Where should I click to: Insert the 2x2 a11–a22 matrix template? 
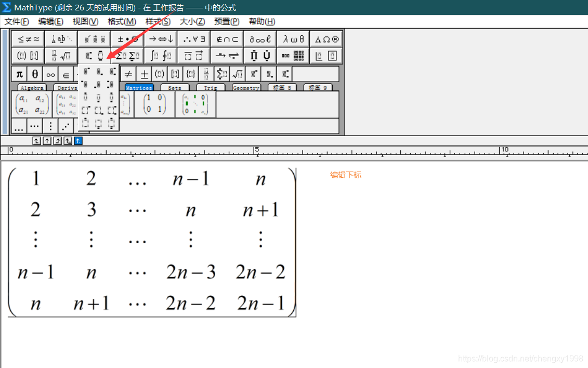click(x=32, y=104)
